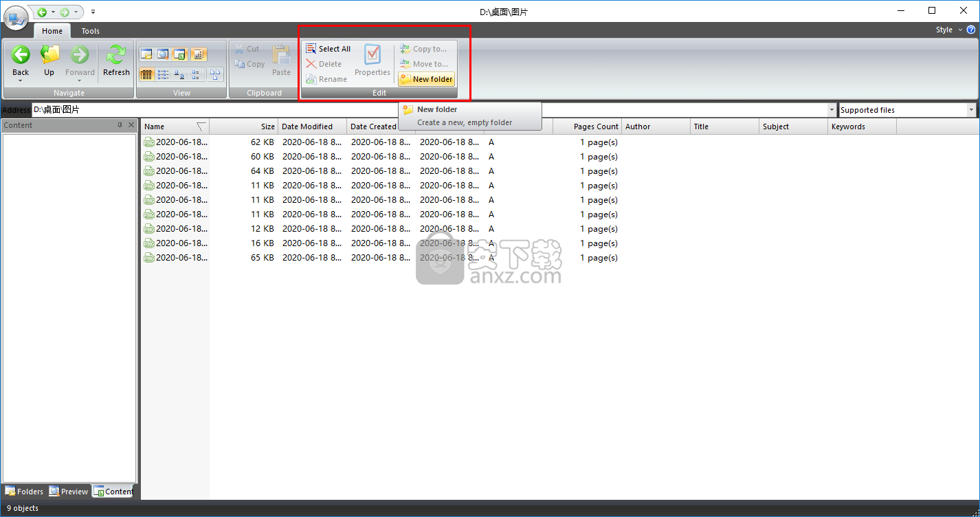Create a New folder from the ribbon
This screenshot has height=517, width=980.
(x=427, y=79)
